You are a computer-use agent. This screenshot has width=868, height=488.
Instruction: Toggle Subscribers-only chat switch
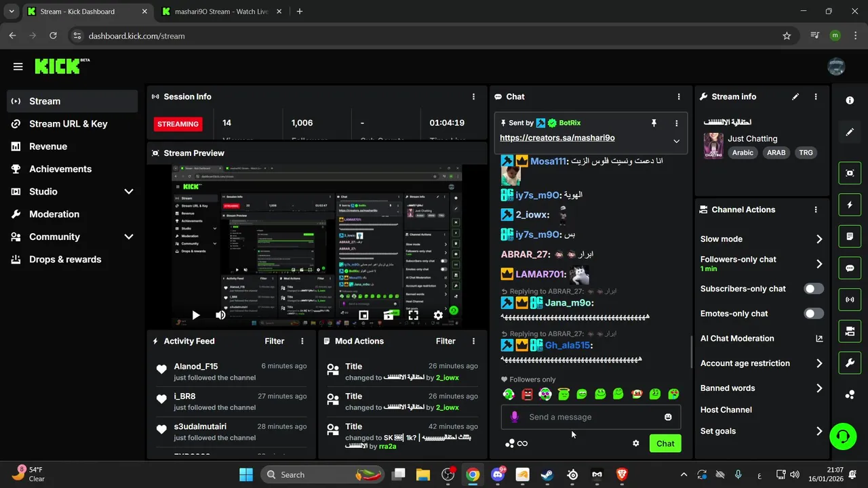814,289
